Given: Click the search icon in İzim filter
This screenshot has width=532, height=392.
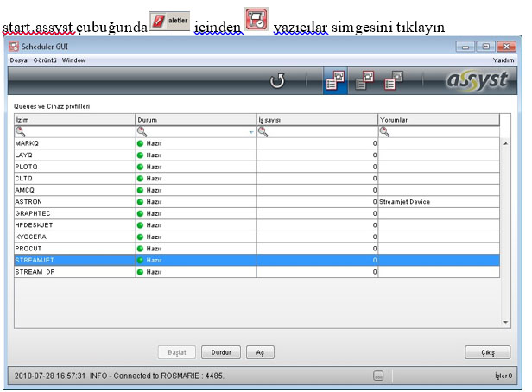Looking at the screenshot, I should [x=21, y=131].
